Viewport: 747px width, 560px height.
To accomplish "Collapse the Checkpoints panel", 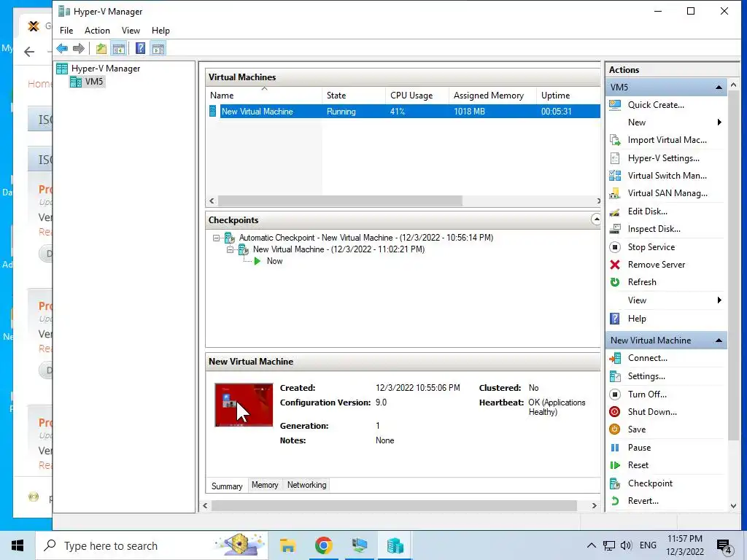I will tap(595, 219).
